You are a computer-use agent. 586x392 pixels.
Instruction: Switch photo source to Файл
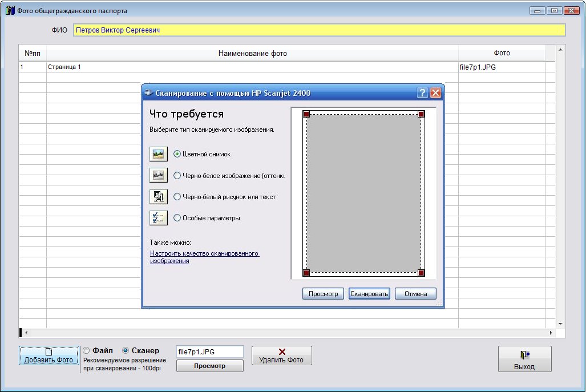tap(87, 350)
